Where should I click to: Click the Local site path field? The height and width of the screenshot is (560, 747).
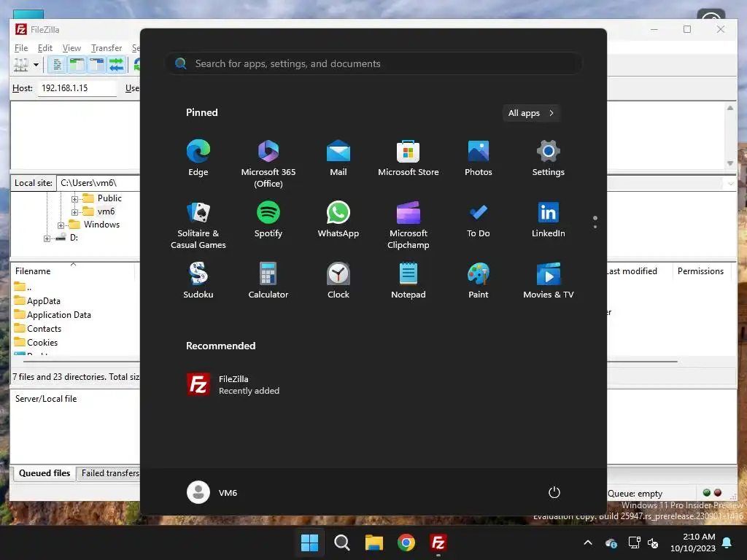click(x=98, y=183)
